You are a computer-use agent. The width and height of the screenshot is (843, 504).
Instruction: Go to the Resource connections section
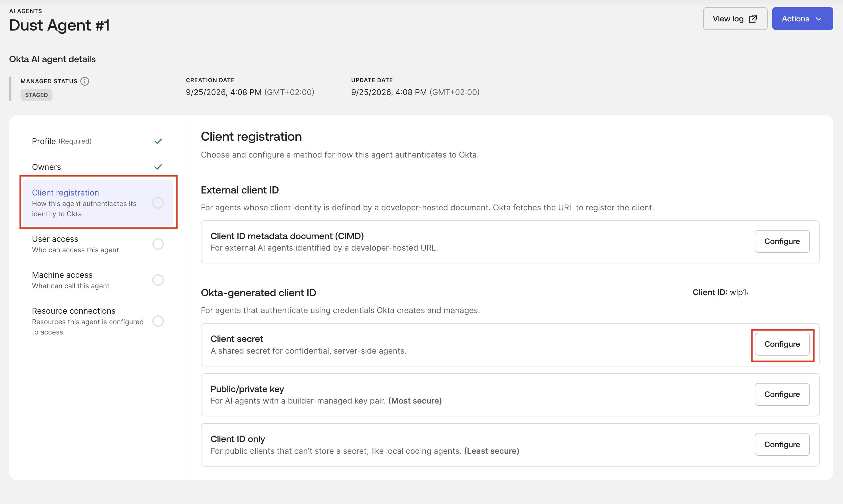(x=97, y=321)
